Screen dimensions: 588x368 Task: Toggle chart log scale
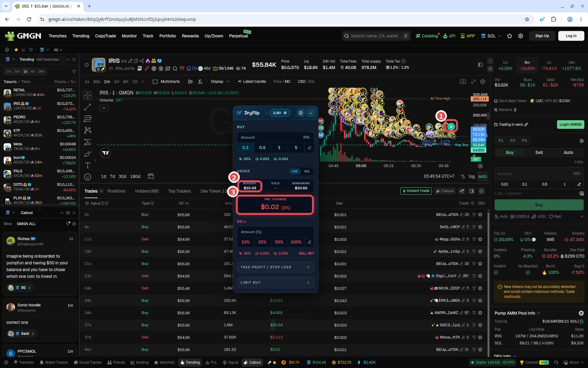pyautogui.click(x=472, y=176)
